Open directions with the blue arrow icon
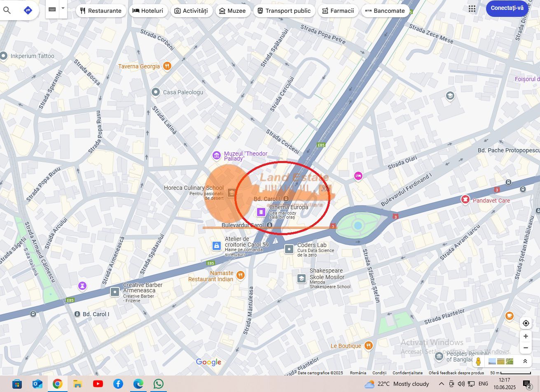The image size is (540, 392). (x=28, y=10)
